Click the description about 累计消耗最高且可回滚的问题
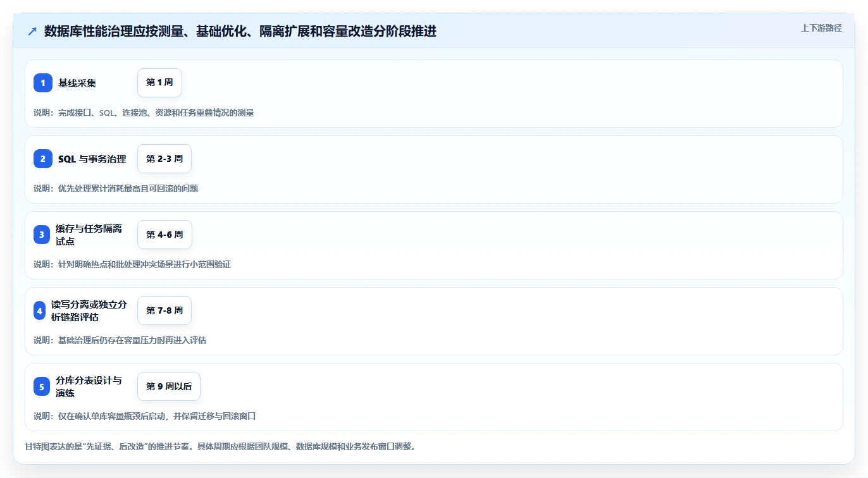This screenshot has height=478, width=868. [116, 188]
